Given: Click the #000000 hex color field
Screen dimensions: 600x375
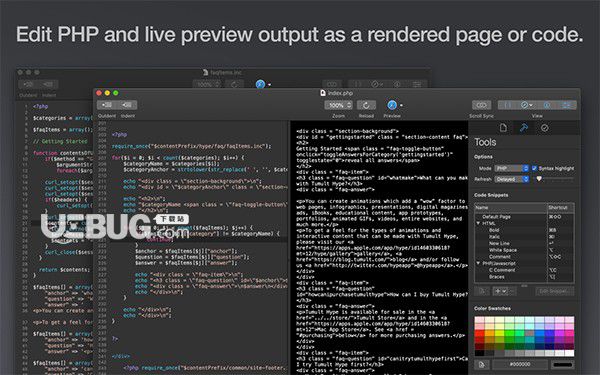Looking at the screenshot, I should point(520,364).
